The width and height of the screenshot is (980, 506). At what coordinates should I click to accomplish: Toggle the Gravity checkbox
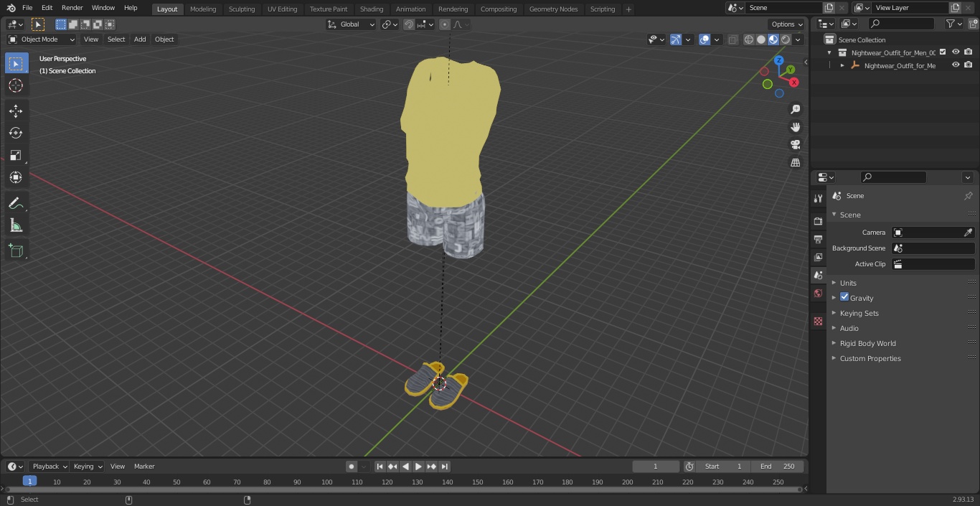844,297
